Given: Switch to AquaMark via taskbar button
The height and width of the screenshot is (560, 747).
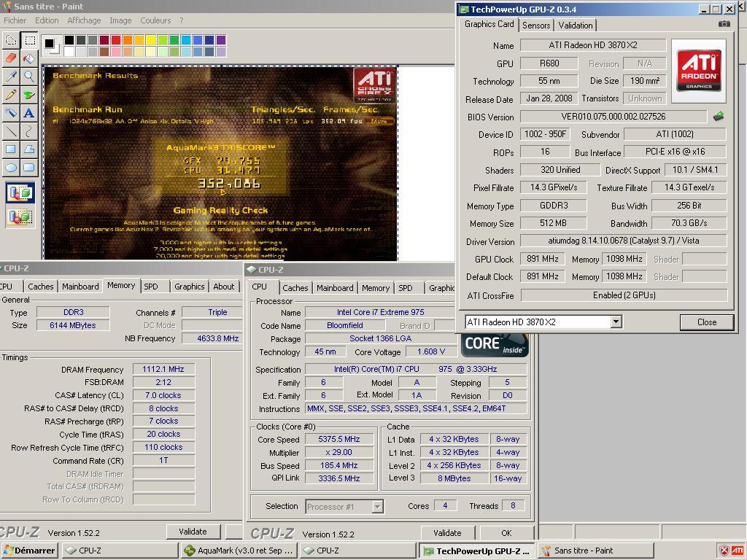Looking at the screenshot, I should pyautogui.click(x=239, y=551).
